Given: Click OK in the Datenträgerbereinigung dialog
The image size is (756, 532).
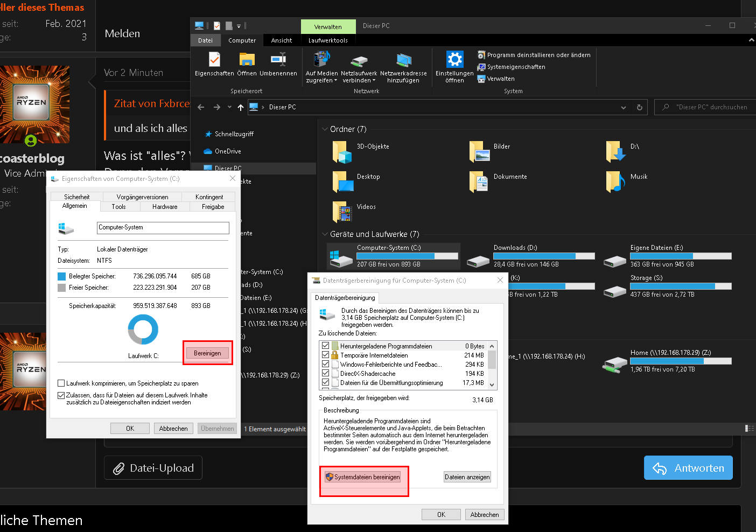Looking at the screenshot, I should 441,515.
